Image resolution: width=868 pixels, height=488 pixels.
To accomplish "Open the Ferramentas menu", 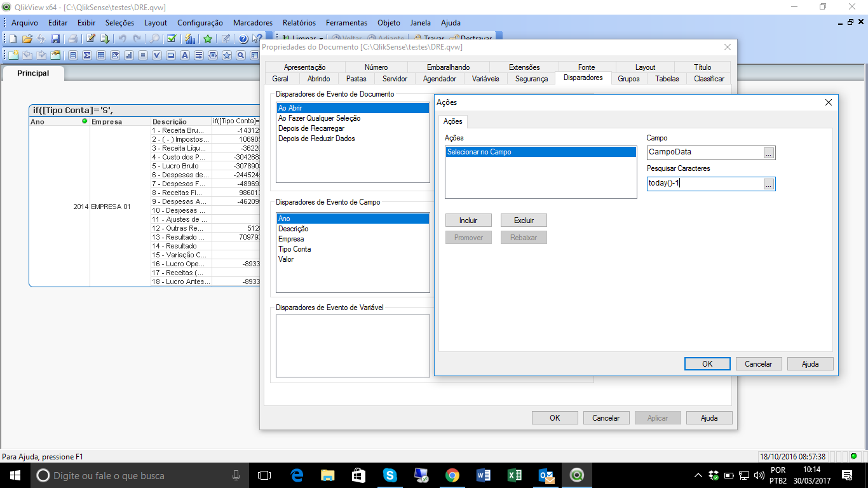I will (x=346, y=22).
